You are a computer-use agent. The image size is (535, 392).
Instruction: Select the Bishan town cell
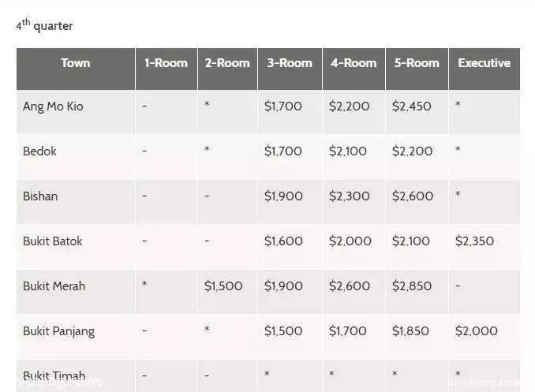coord(40,196)
